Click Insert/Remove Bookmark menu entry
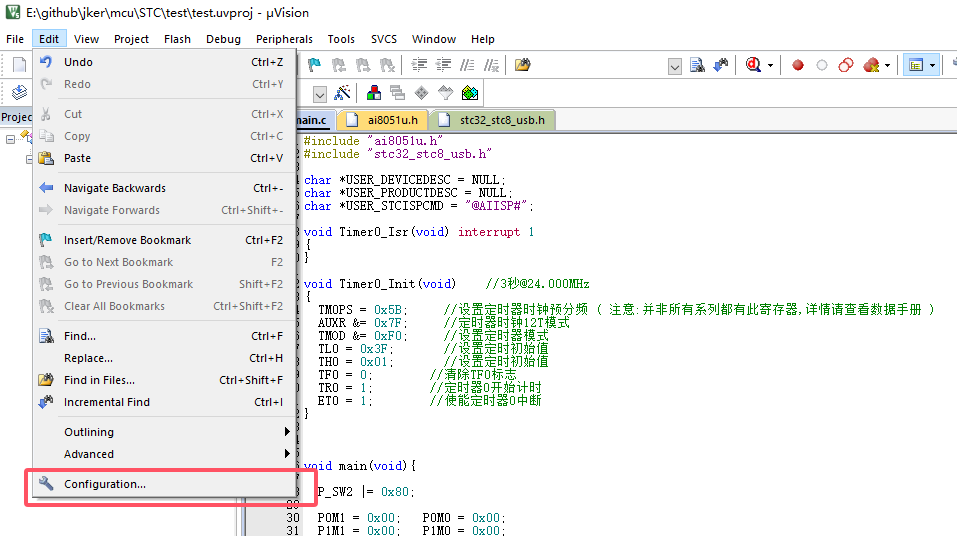 [x=164, y=240]
